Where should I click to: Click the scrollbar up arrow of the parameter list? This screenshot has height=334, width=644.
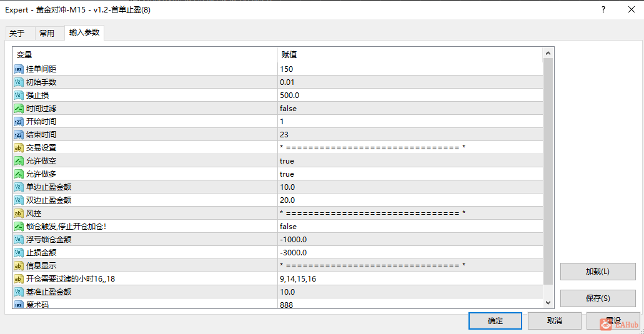click(548, 53)
